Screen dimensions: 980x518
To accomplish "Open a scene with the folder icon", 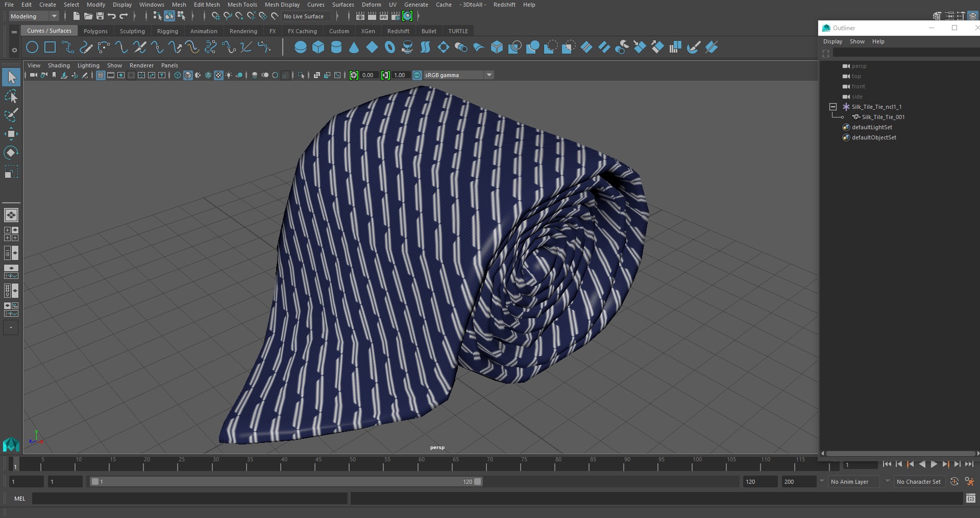I will pyautogui.click(x=88, y=16).
